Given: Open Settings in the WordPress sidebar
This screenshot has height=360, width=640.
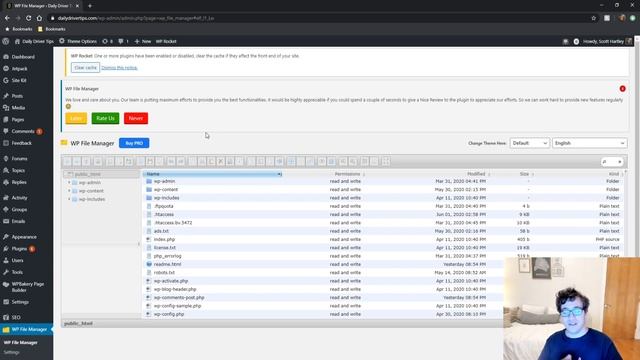Looking at the screenshot, I should (20, 302).
